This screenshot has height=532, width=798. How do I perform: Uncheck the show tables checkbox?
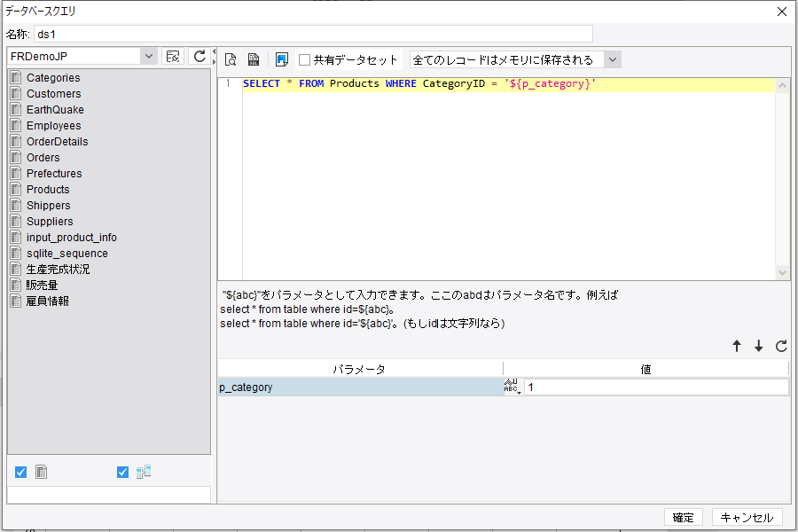pos(21,472)
